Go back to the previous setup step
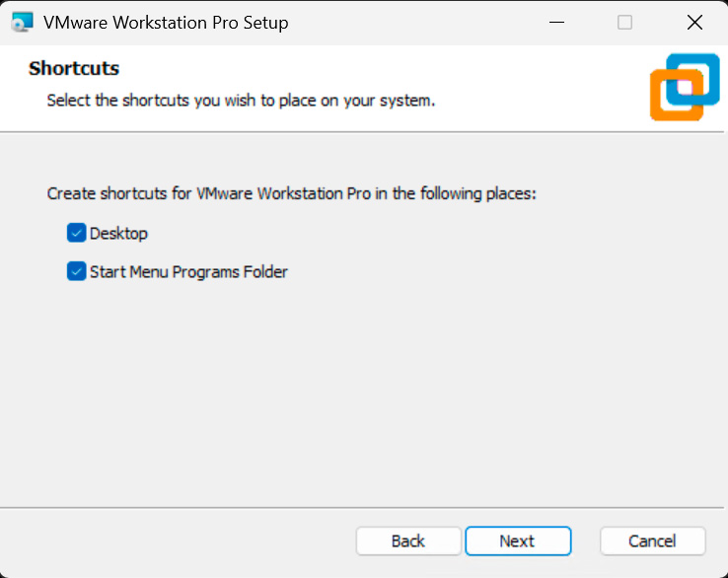The height and width of the screenshot is (578, 728). [x=408, y=541]
